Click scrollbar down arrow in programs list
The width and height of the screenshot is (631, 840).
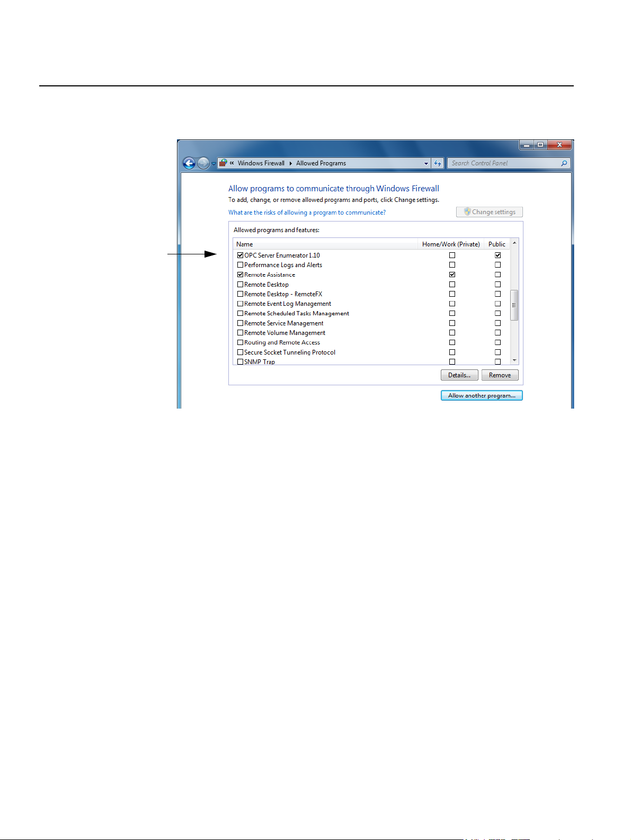tap(514, 360)
